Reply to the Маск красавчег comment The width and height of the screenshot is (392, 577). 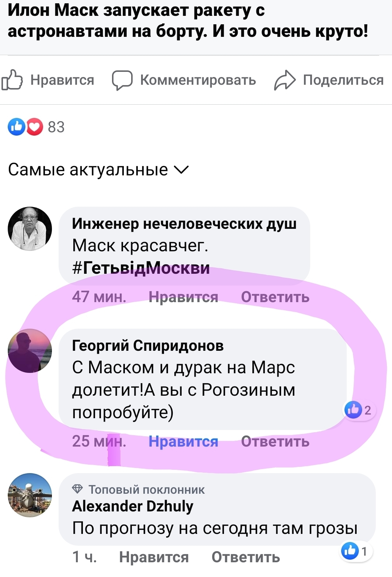pyautogui.click(x=275, y=297)
